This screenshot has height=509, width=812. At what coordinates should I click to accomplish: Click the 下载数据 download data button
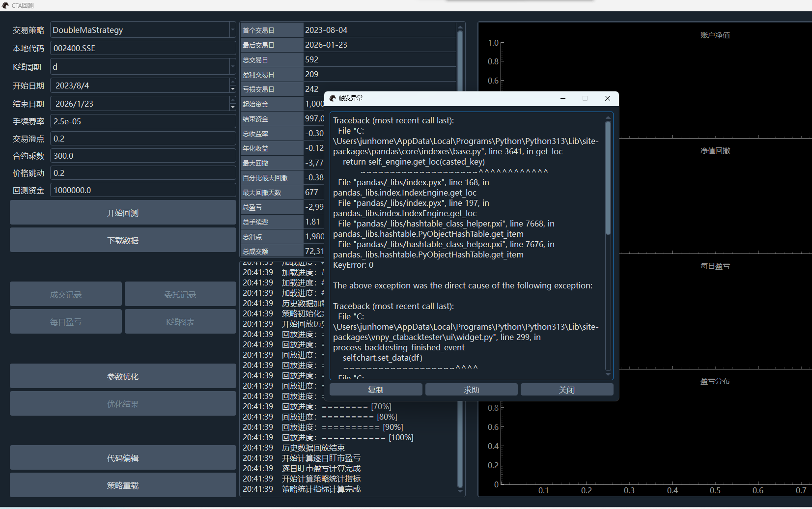(123, 240)
